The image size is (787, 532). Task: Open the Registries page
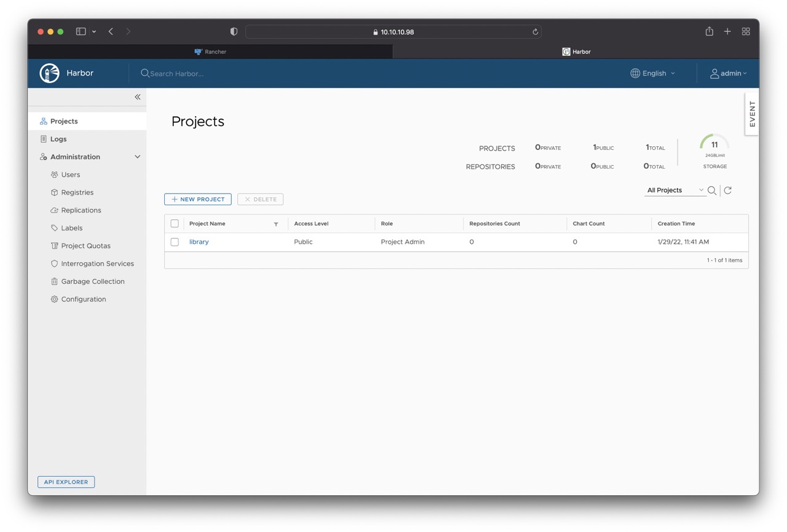pos(76,192)
